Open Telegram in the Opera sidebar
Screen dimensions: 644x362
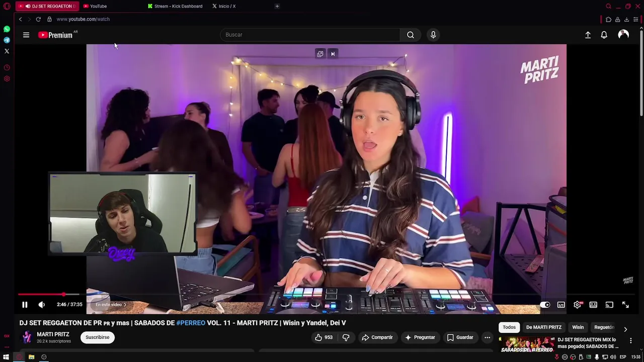[x=7, y=40]
